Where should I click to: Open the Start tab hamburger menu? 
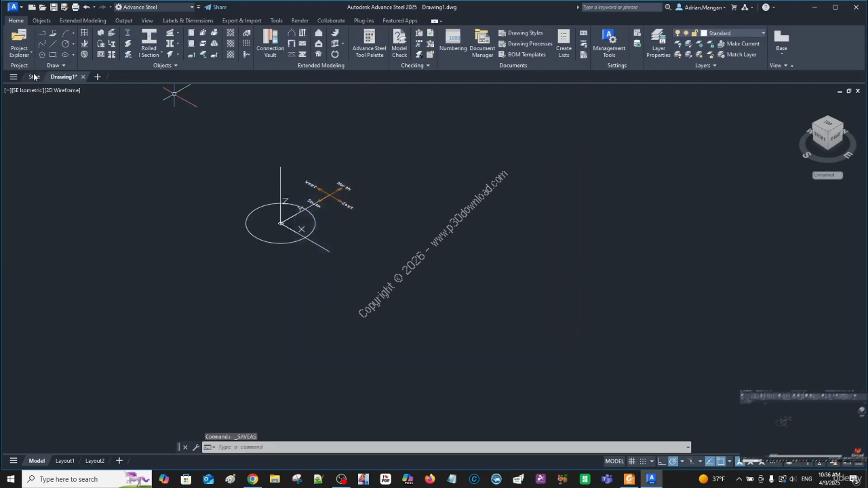(x=13, y=77)
